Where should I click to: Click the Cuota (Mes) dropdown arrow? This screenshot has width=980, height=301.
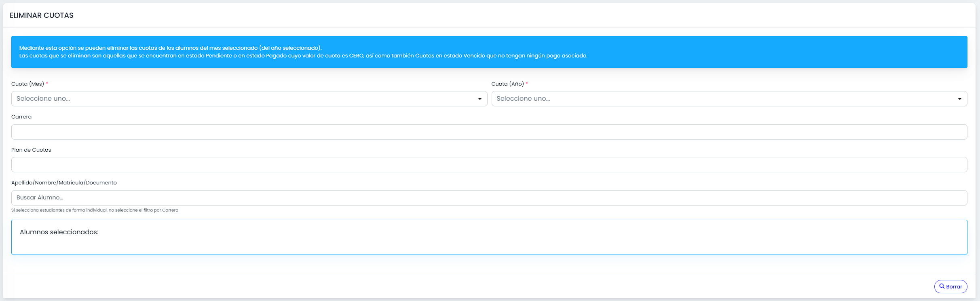click(480, 99)
